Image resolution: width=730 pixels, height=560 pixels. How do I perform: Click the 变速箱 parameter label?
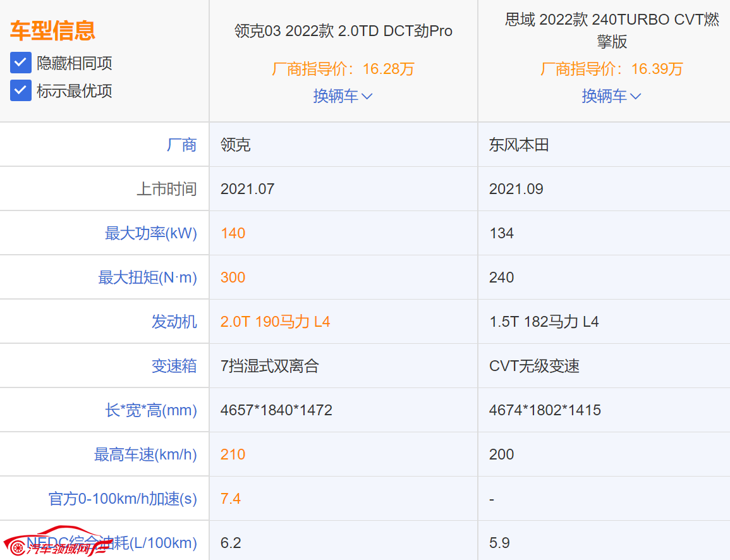tap(174, 366)
